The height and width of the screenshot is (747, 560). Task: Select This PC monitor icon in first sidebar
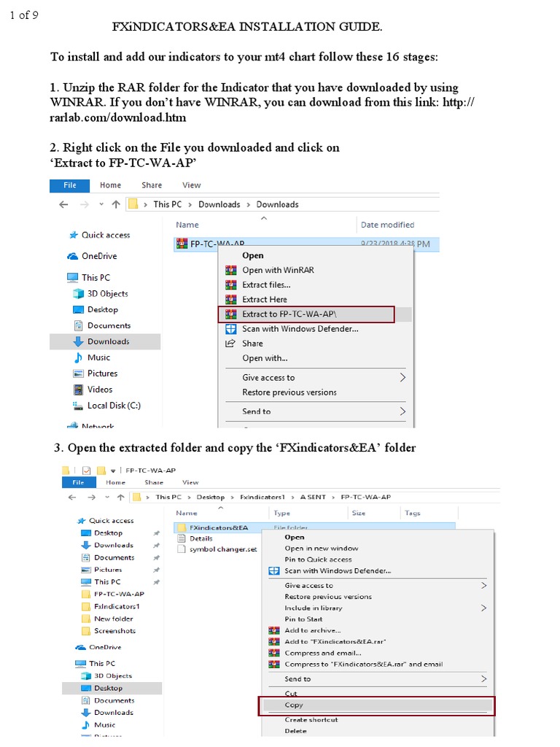pyautogui.click(x=72, y=277)
